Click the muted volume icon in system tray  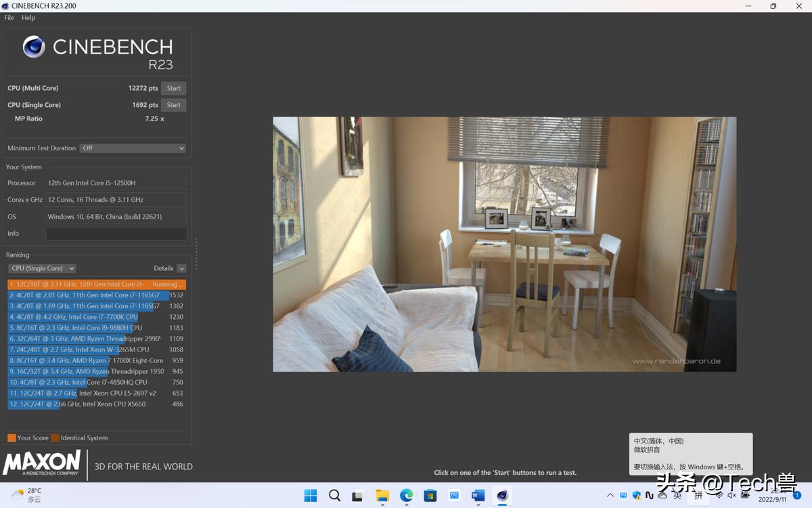click(731, 496)
